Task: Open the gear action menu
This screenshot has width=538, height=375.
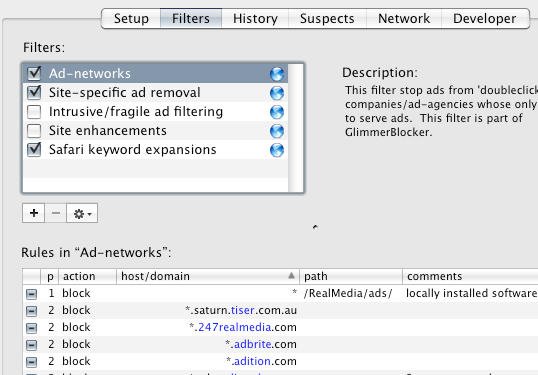Action: click(x=82, y=213)
